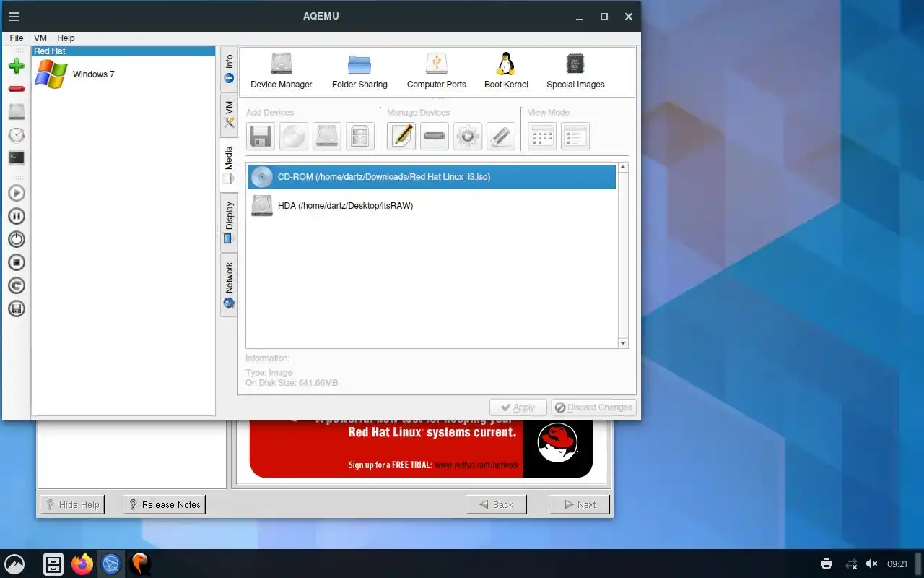Screen dimensions: 924x578
Task: Stop the virtual machine with stop icon
Action: pyautogui.click(x=16, y=262)
